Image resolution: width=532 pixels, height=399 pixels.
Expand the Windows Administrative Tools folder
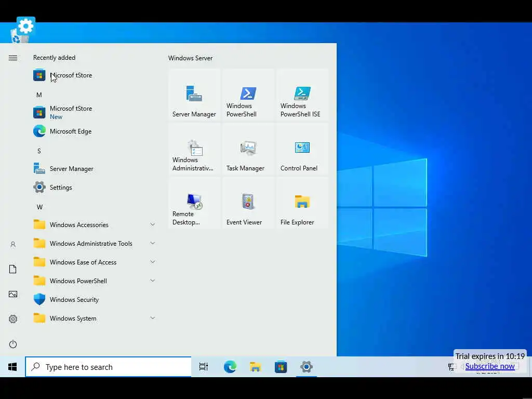(95, 244)
